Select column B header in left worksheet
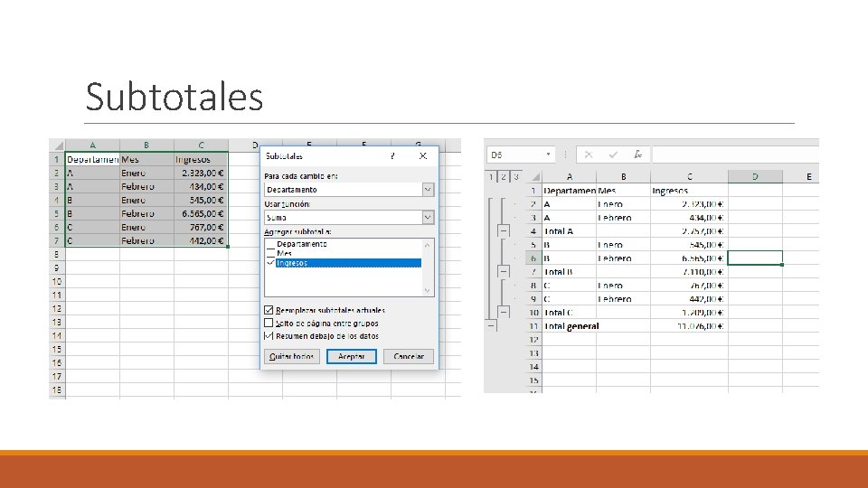The height and width of the screenshot is (488, 868). 146,145
